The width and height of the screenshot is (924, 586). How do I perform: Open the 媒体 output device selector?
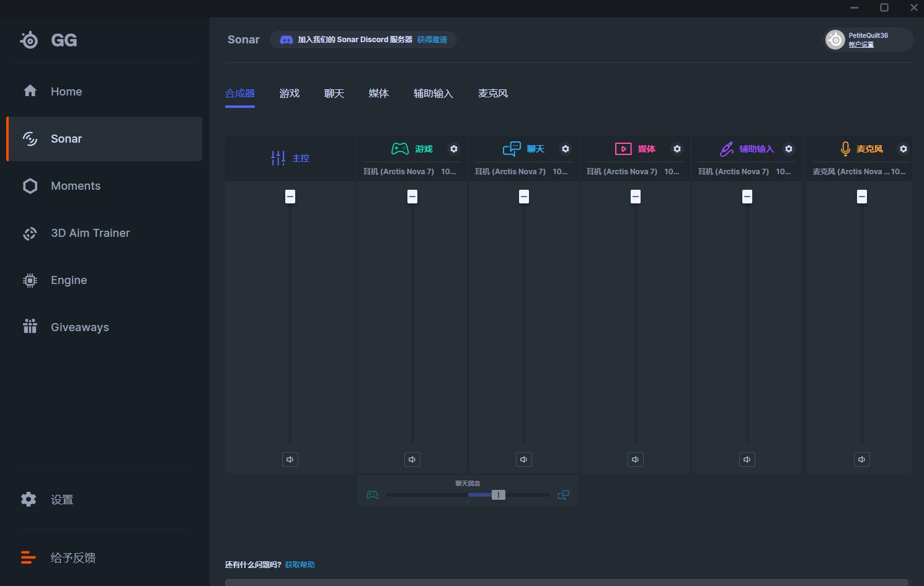coord(635,172)
